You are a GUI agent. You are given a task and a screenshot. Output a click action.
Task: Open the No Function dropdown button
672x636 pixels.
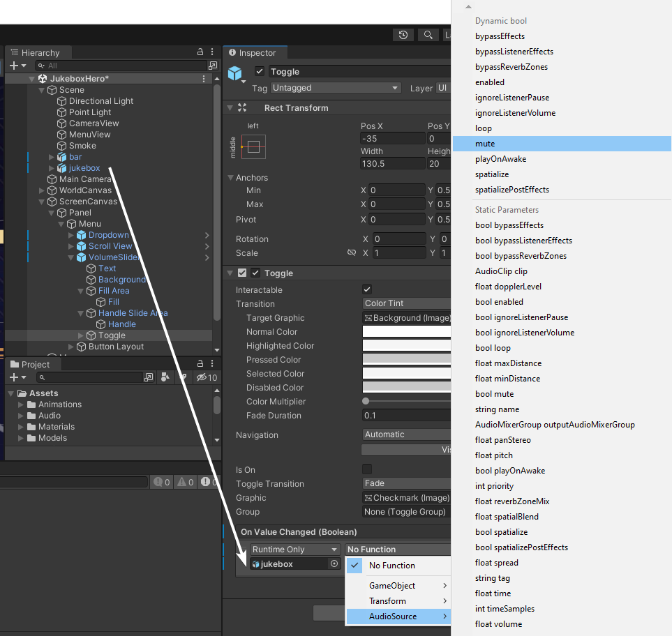coord(398,550)
